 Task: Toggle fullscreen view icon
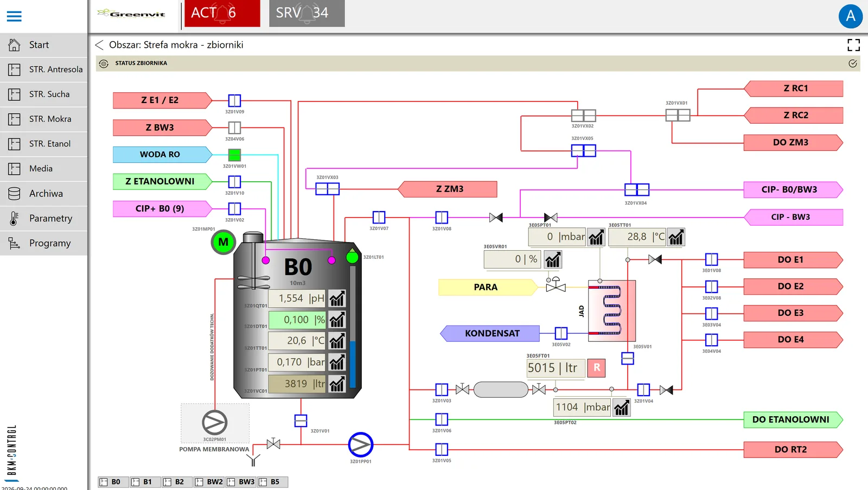coord(853,45)
